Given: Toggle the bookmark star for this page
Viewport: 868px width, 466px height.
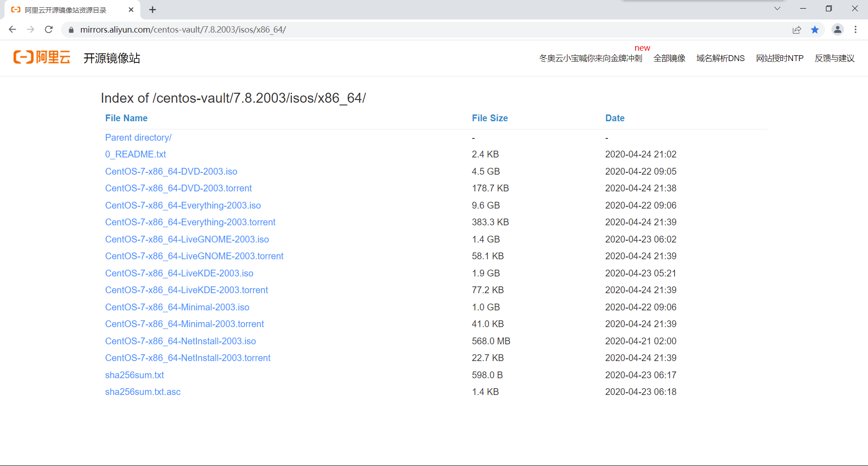Looking at the screenshot, I should [x=815, y=30].
